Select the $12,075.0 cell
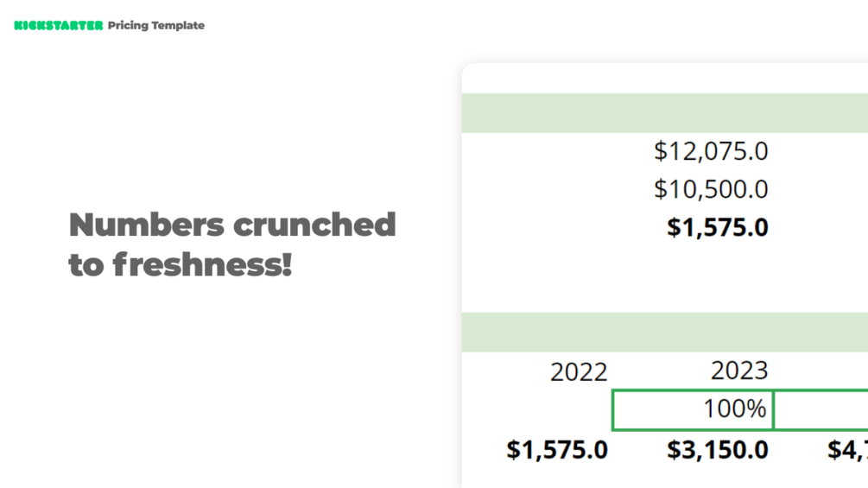The image size is (868, 488). coord(711,151)
